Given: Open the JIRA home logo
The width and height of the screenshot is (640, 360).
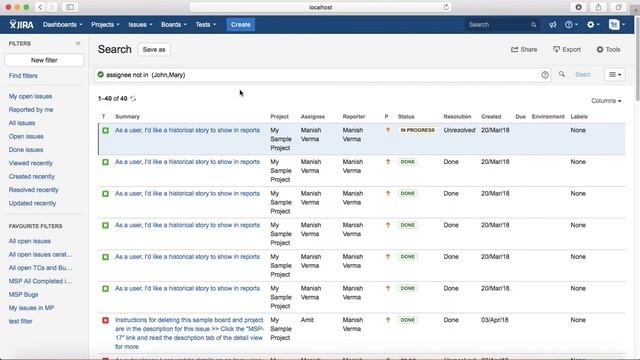Looking at the screenshot, I should [22, 24].
